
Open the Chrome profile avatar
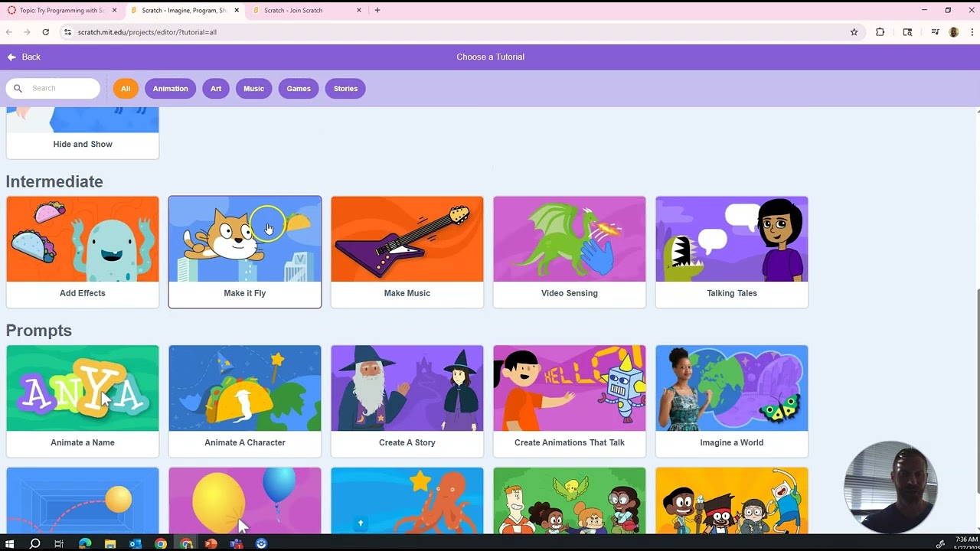pos(953,32)
